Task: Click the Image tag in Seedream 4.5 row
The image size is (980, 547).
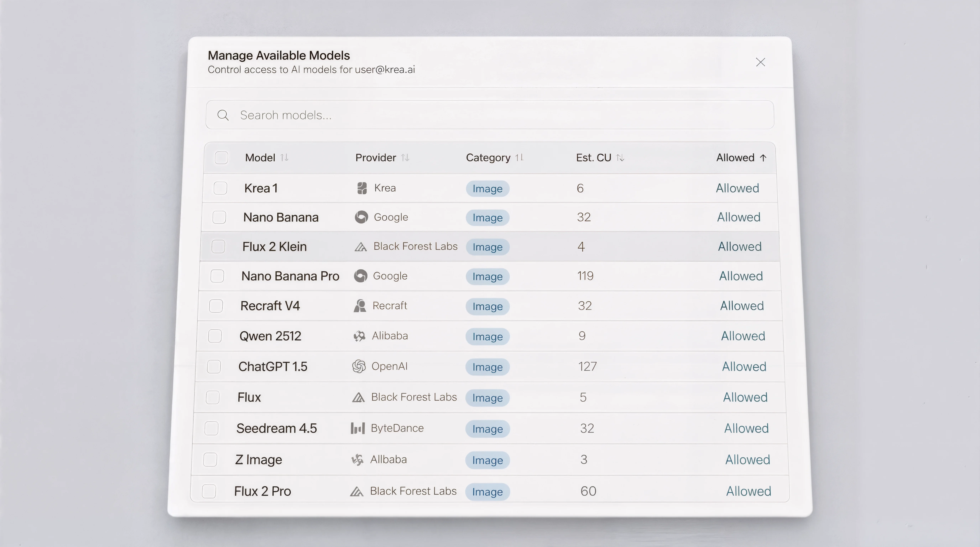Action: [487, 429]
